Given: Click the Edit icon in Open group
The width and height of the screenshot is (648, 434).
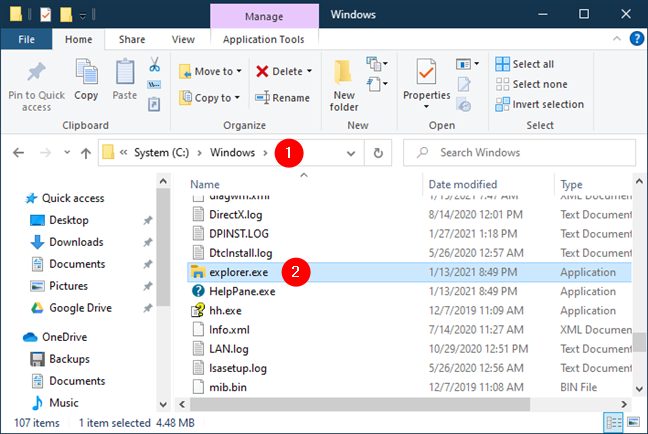Looking at the screenshot, I should click(x=464, y=84).
